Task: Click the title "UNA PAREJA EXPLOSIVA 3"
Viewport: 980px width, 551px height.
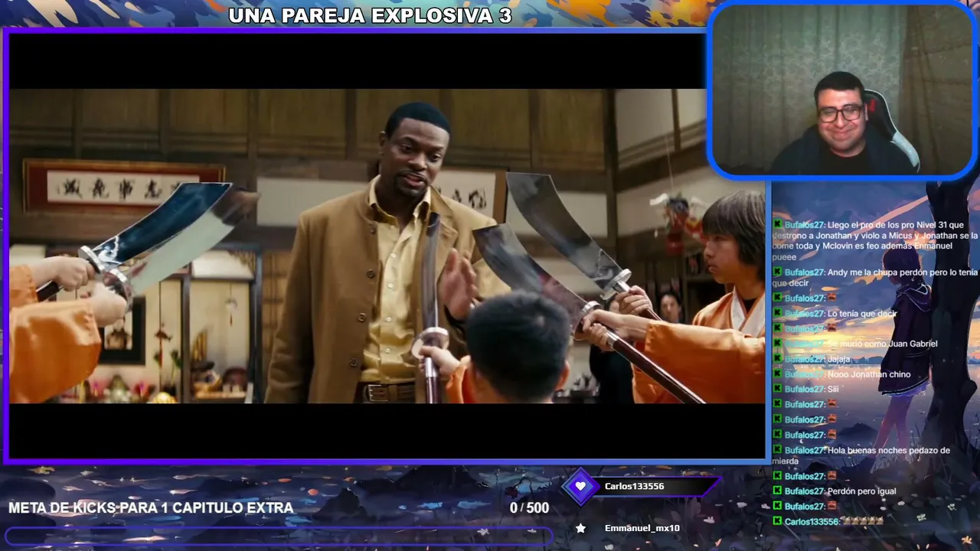Action: click(370, 15)
